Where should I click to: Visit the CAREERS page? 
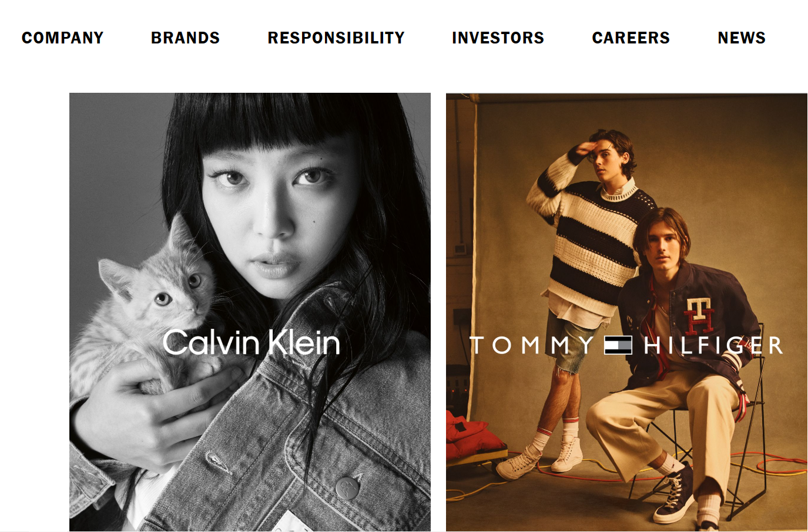(x=631, y=38)
